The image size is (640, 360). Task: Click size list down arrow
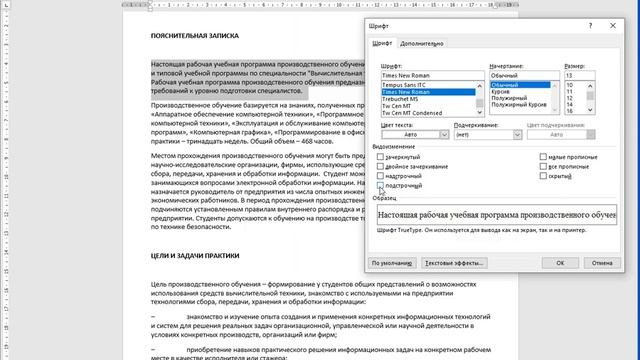tap(590, 110)
